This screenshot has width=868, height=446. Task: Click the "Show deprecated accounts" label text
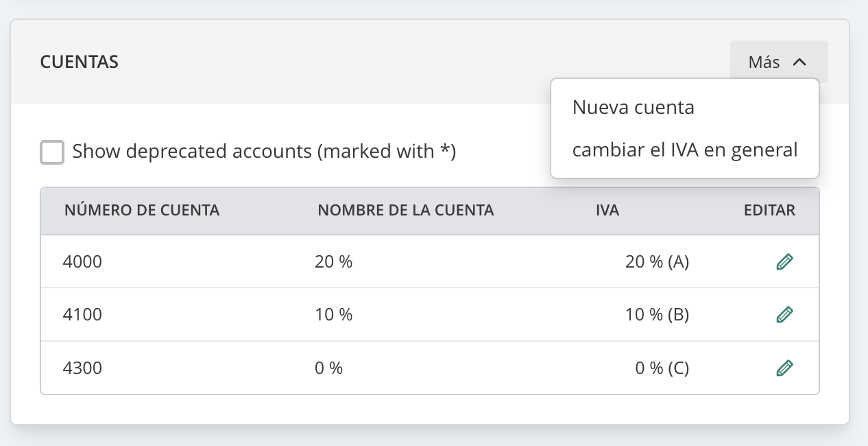[264, 152]
